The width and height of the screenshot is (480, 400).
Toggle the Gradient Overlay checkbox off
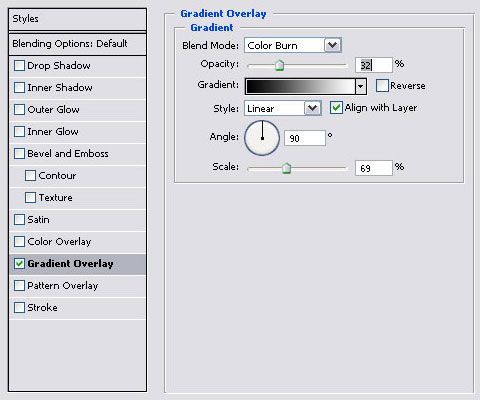(x=19, y=264)
